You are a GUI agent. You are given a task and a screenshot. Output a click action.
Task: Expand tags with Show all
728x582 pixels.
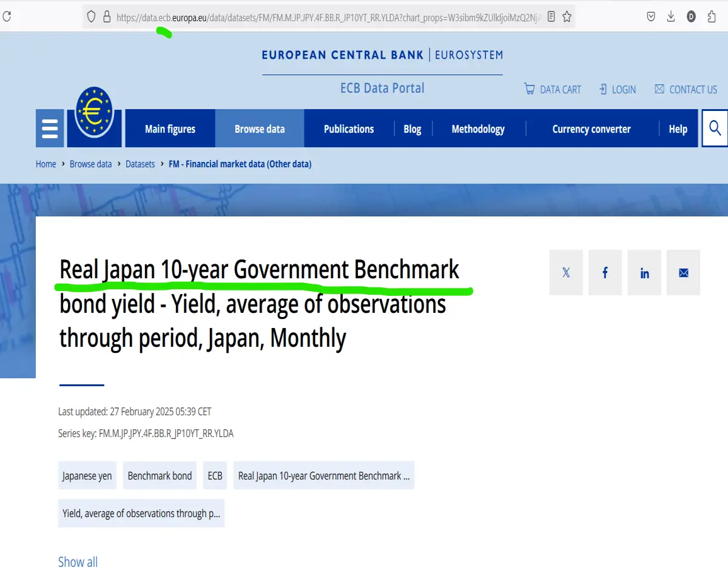pos(78,562)
